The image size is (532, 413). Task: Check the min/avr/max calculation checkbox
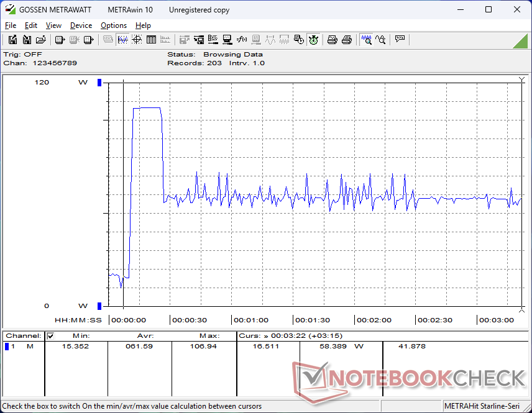tap(51, 336)
